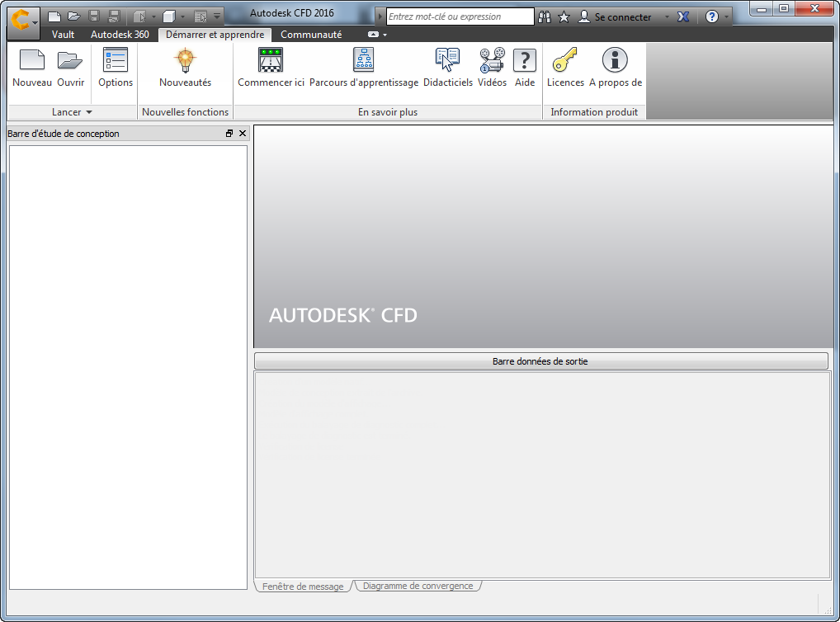The height and width of the screenshot is (622, 840).
Task: Expand dropdown arrow beside selection cube icon
Action: [x=153, y=16]
